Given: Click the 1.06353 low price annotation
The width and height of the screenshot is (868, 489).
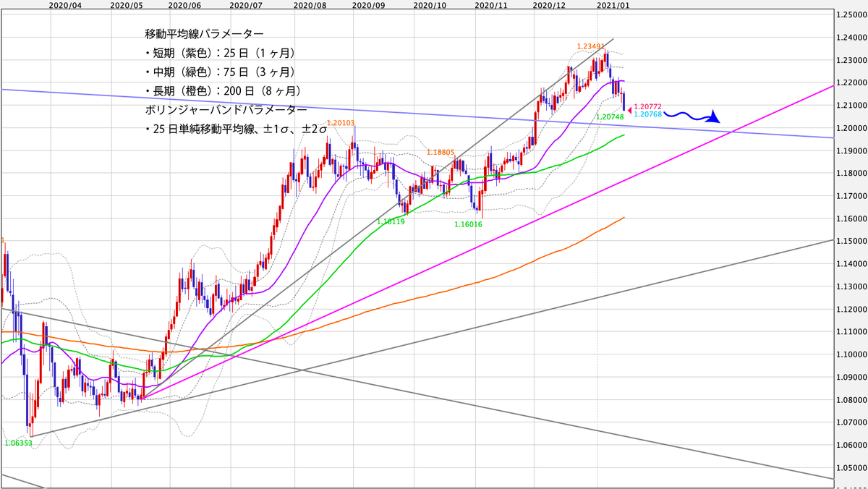Looking at the screenshot, I should (18, 443).
